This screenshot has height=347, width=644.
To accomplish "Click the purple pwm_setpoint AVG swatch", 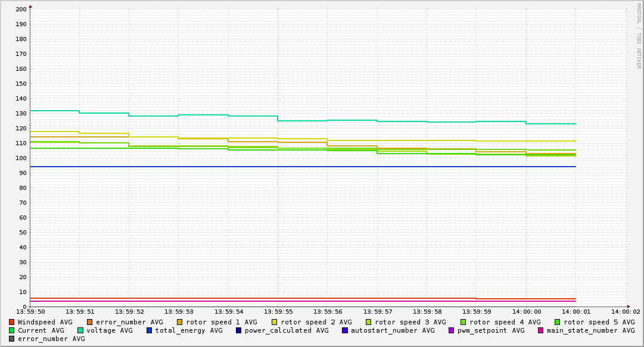I will point(452,330).
